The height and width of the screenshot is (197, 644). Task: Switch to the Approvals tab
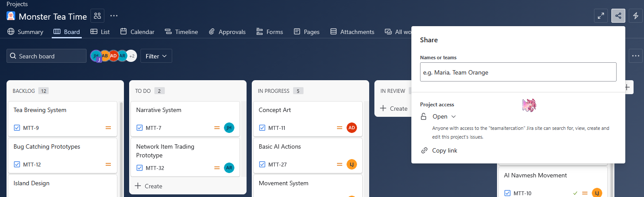(227, 32)
